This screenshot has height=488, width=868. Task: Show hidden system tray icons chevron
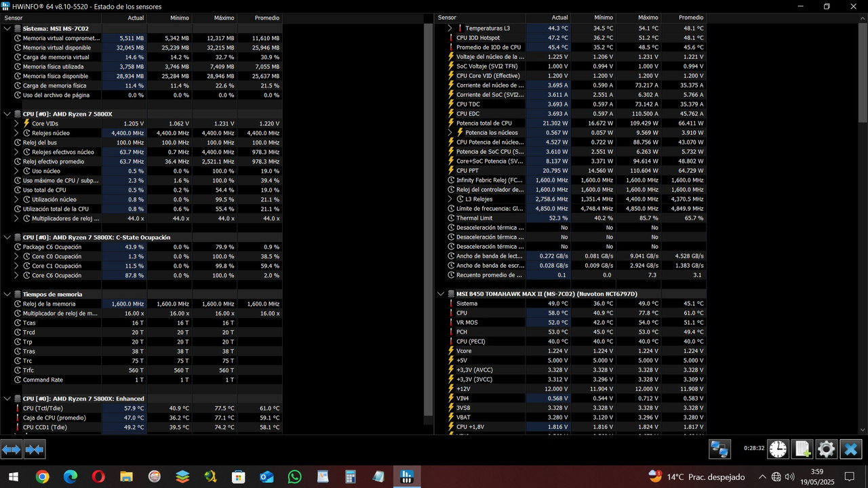pyautogui.click(x=762, y=476)
